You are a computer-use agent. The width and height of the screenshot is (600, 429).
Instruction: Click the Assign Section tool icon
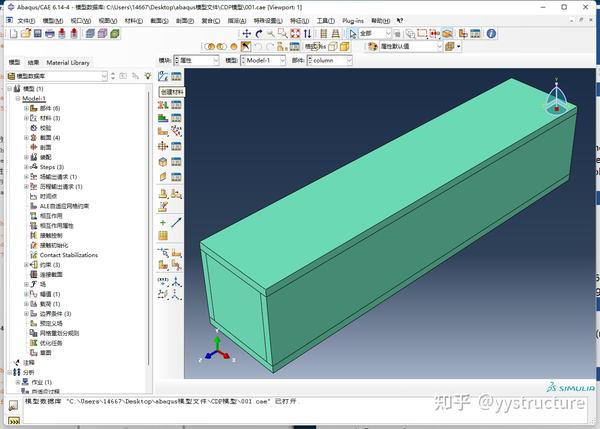(x=163, y=118)
